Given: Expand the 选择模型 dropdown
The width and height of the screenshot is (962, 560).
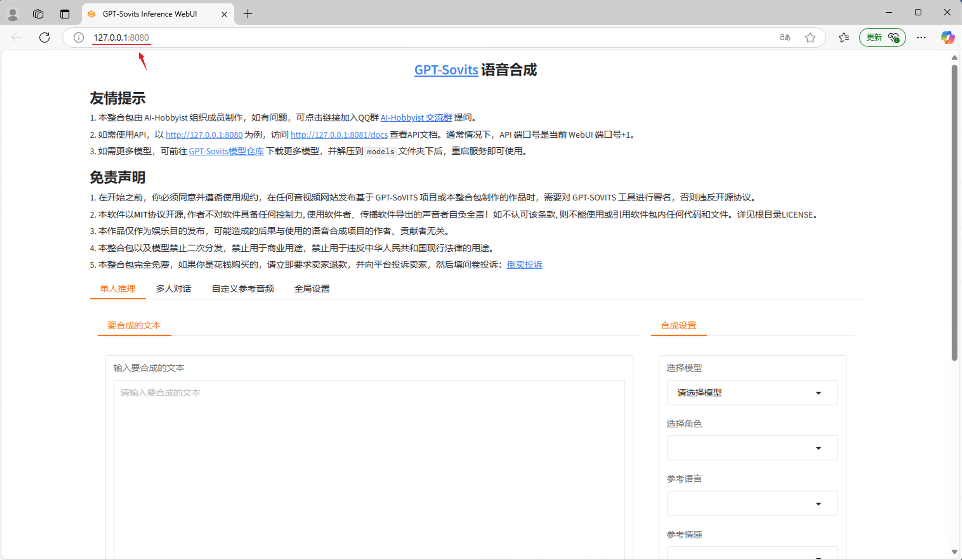Looking at the screenshot, I should 752,393.
